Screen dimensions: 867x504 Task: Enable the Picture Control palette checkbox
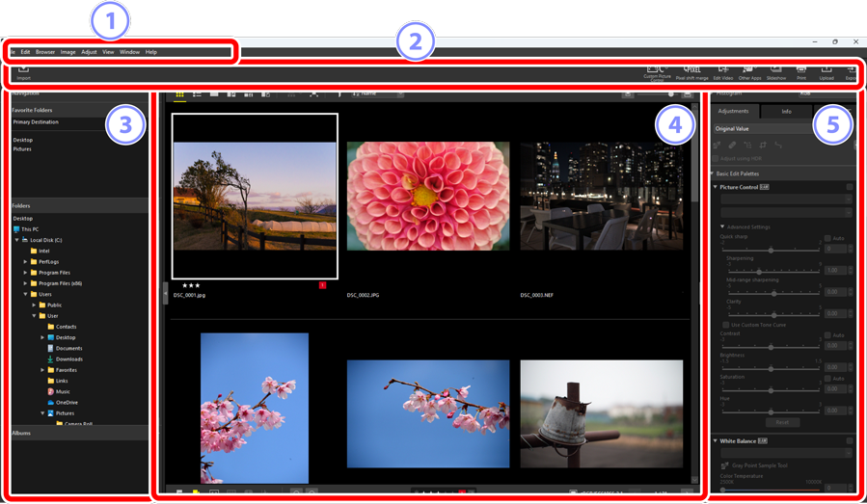point(850,187)
